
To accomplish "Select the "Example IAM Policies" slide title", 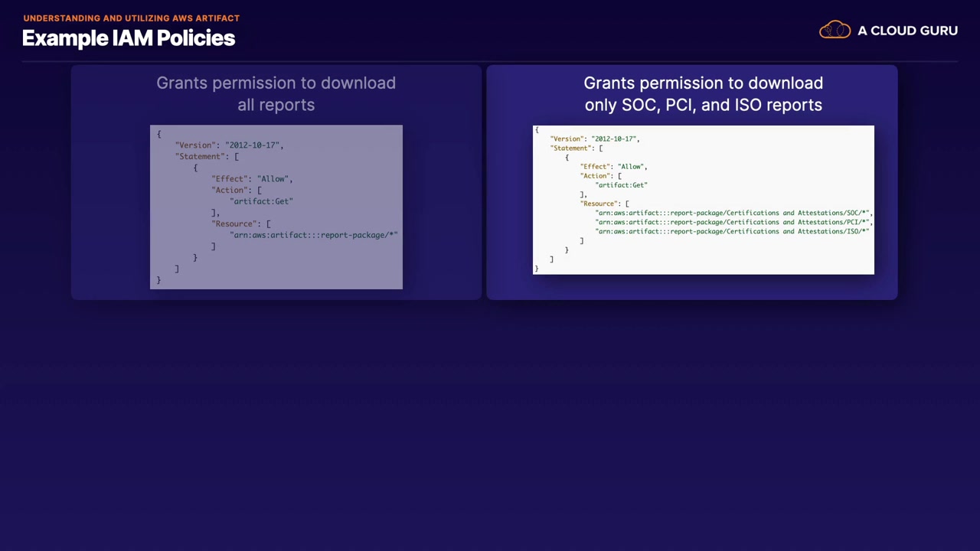I will coord(129,38).
